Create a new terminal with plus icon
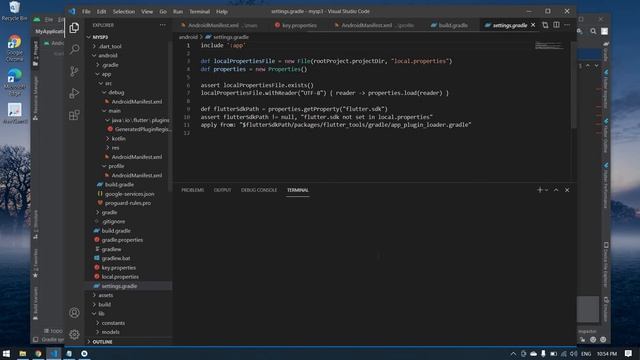Screen dimensions: 640x360 540,190
